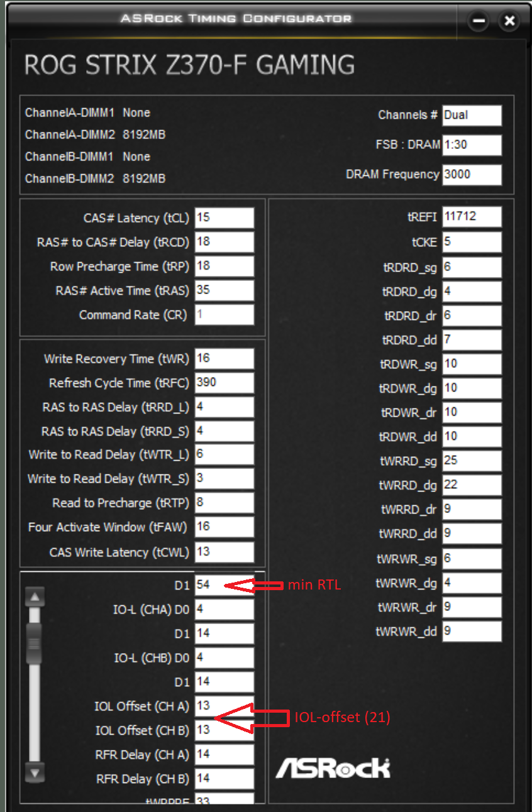
Task: Click the tWRRD_dd value field
Action: (472, 534)
